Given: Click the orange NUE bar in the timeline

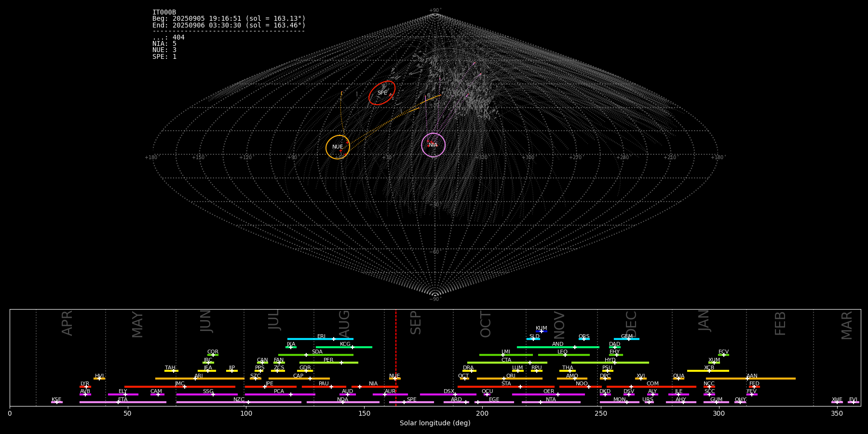Looking at the screenshot, I should (x=394, y=379).
